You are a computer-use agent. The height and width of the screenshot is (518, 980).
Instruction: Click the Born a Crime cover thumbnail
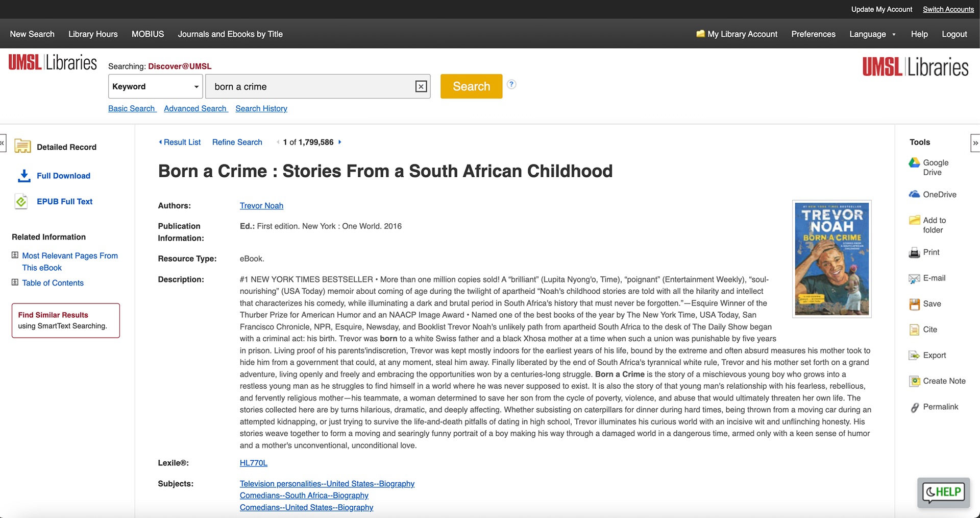[x=832, y=259]
